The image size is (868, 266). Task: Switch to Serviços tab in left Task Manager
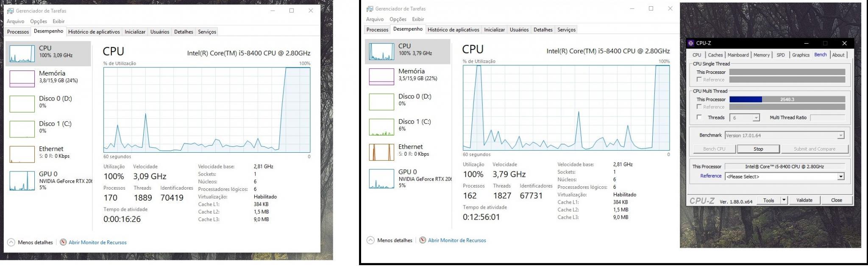(x=207, y=32)
